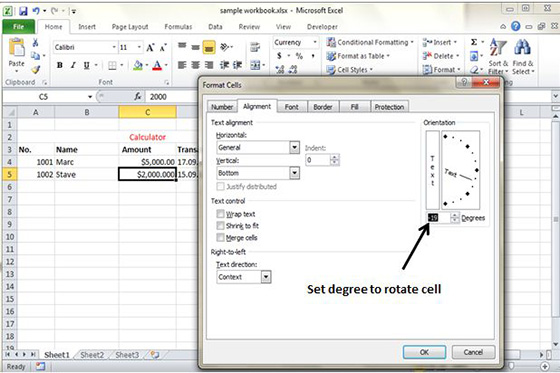The width and height of the screenshot is (560, 373).
Task: Click the Copy icon in Clipboard group
Action: [35, 56]
